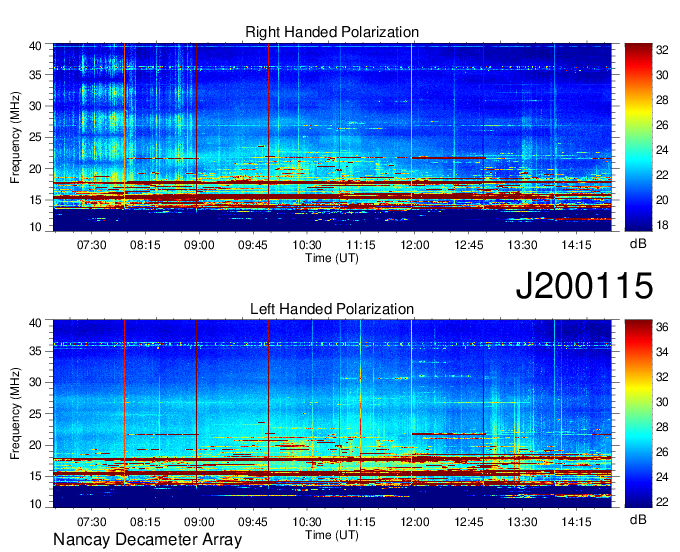Click the dB unit label under the Left Handed color bar
The height and width of the screenshot is (552, 680).
[x=638, y=519]
